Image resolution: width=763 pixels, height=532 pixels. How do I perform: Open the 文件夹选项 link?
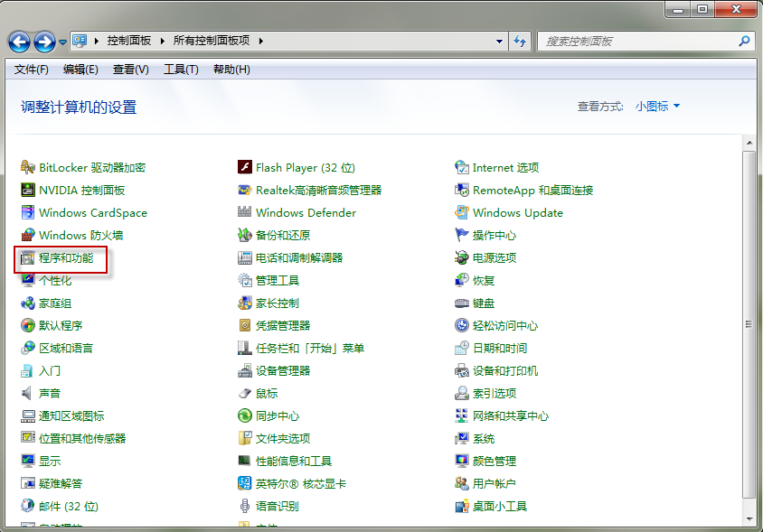tap(283, 439)
